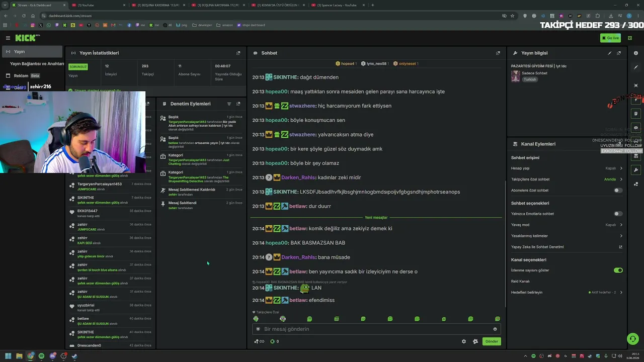Open Reklam Beta menu item
Viewport: 644px width, 362px height.
33,76
